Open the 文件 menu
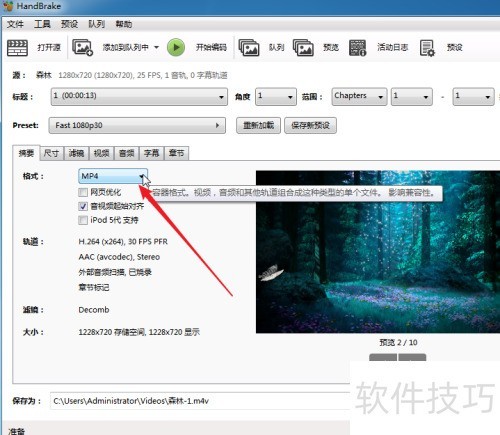The image size is (500, 435). click(15, 24)
